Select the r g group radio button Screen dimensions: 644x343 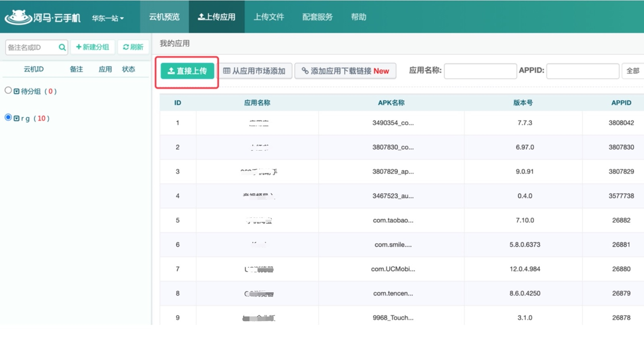(x=8, y=118)
